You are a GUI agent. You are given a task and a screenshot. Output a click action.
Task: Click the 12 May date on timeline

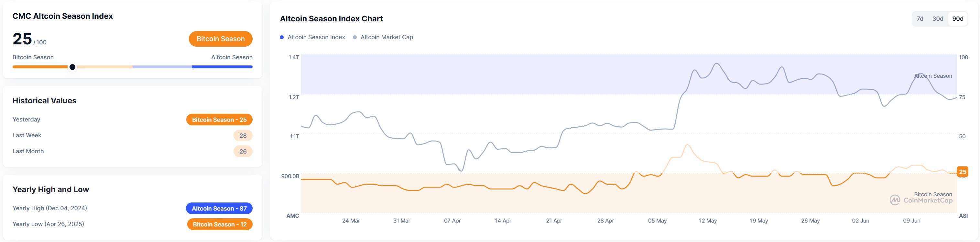(x=708, y=221)
